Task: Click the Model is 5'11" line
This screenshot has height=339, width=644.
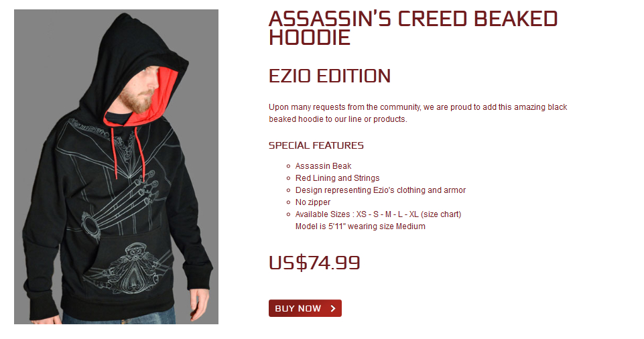Action: (x=360, y=226)
